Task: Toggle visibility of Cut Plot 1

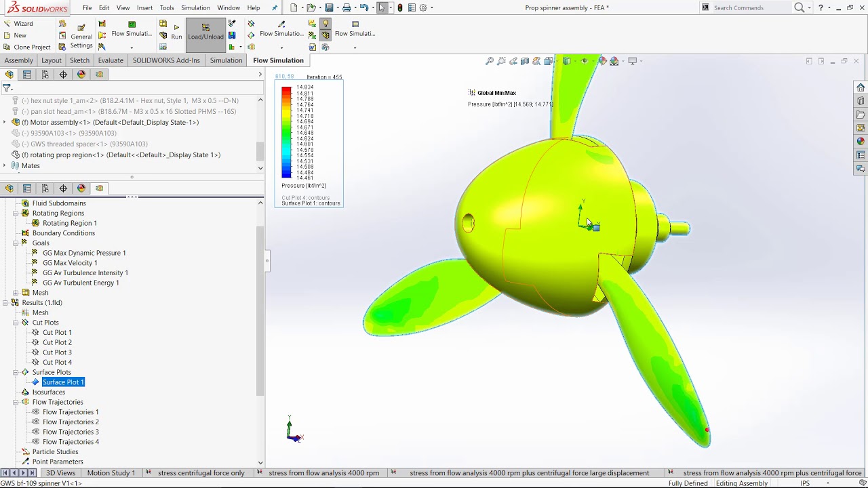Action: coord(36,333)
